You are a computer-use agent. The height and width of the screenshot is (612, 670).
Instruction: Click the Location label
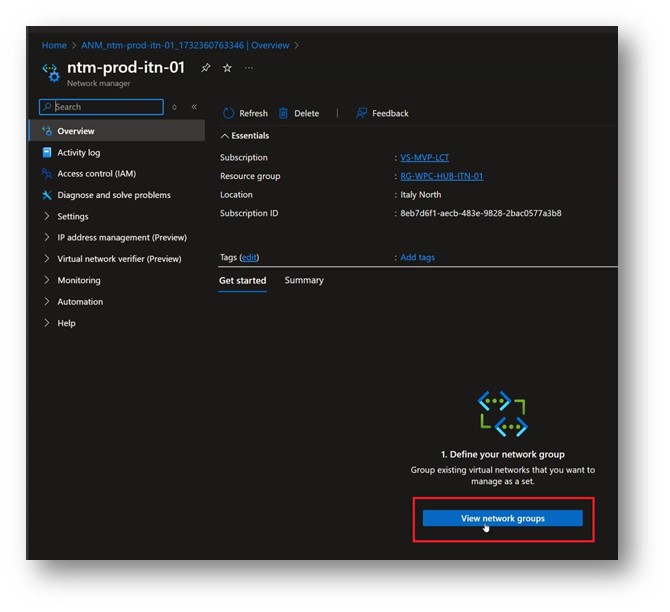point(236,194)
